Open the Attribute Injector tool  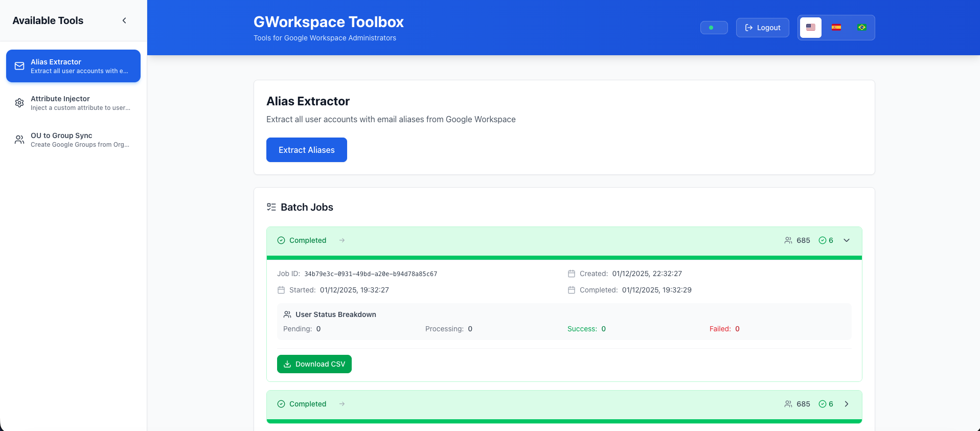coord(73,103)
